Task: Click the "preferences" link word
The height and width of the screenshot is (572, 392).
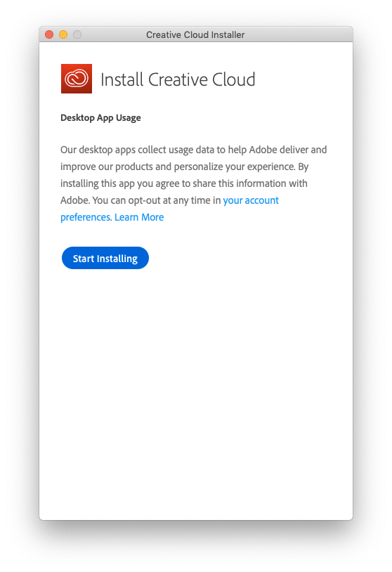Action: [85, 217]
